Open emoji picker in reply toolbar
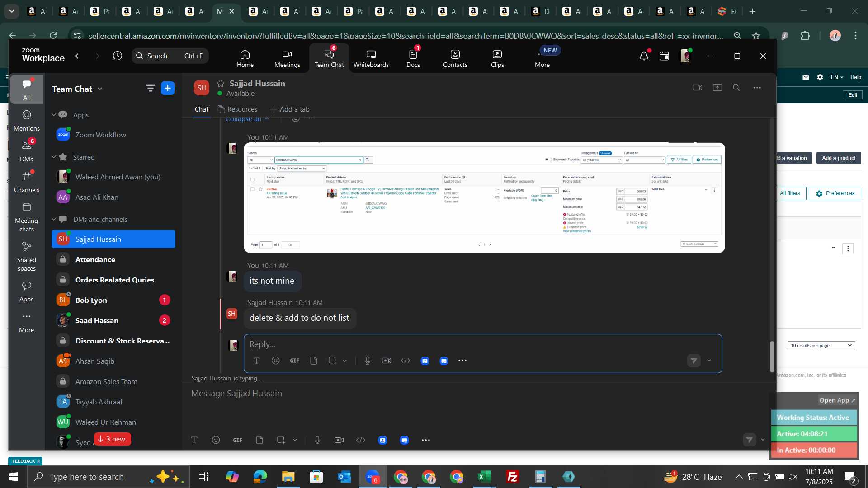Viewport: 868px width, 488px height. (276, 361)
